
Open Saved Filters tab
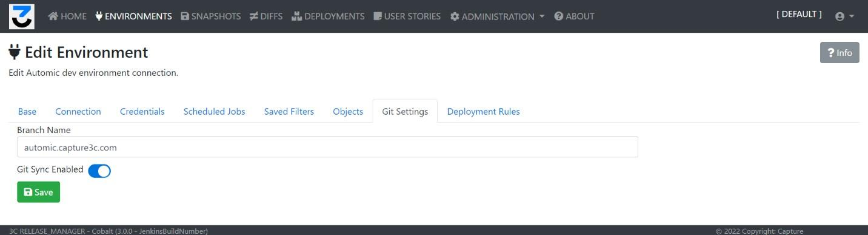click(289, 111)
